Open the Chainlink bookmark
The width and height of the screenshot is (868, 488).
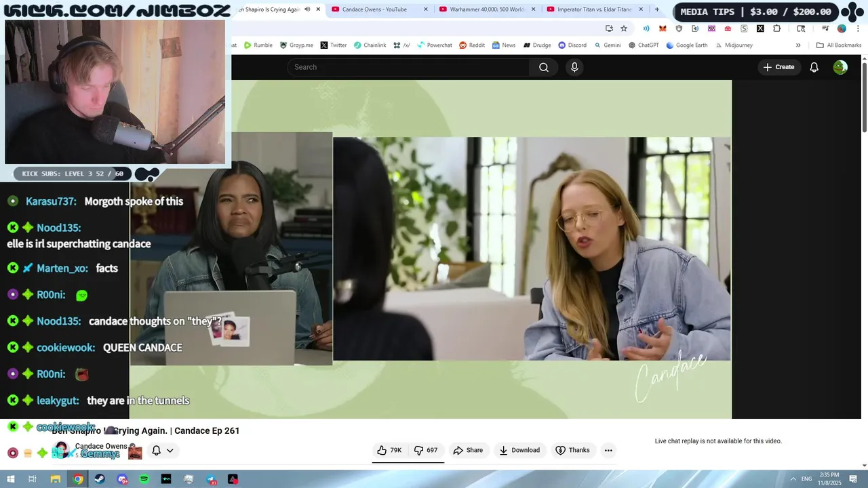(x=370, y=45)
